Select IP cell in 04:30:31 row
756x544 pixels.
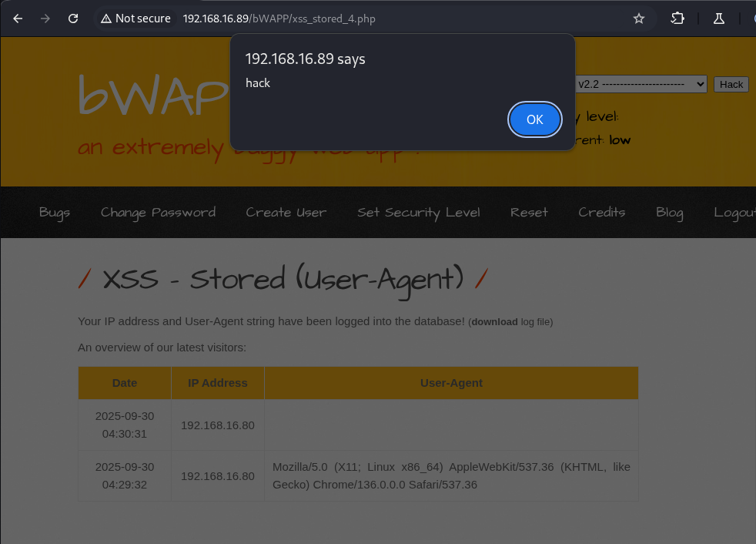[x=217, y=425]
